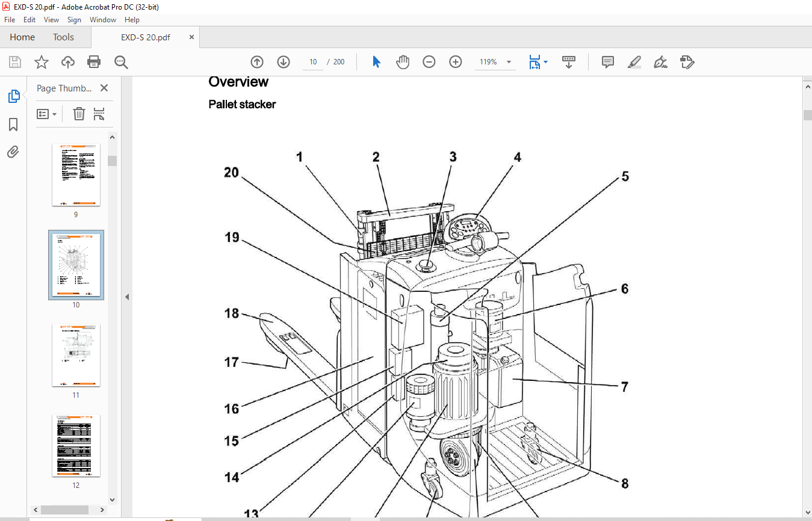Screen dimensions: 812x521
Task: Close the Page Thumbnails panel
Action: click(104, 88)
